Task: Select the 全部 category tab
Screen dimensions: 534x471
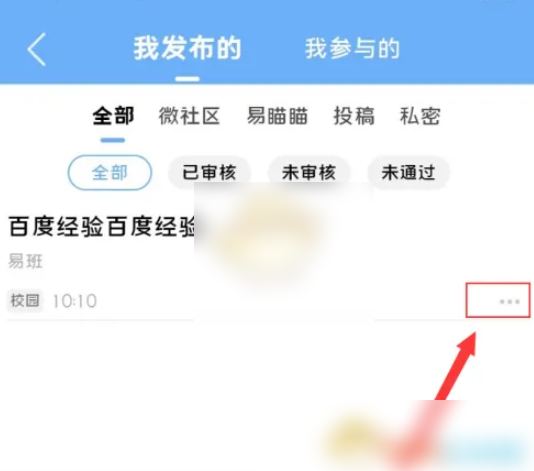Action: (113, 116)
